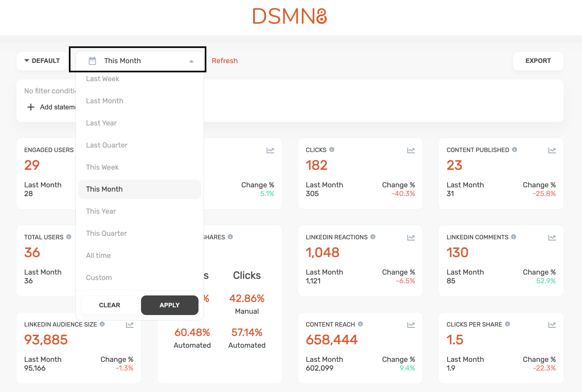Screen dimensions: 582x392
Task: Click the 1,048 LinkedIn reactions value
Action: point(322,252)
